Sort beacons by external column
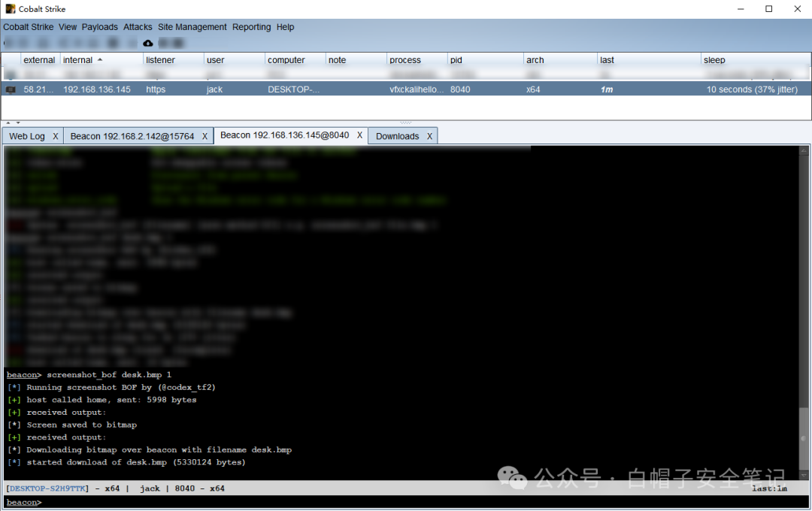Image resolution: width=812 pixels, height=511 pixels. (x=41, y=60)
